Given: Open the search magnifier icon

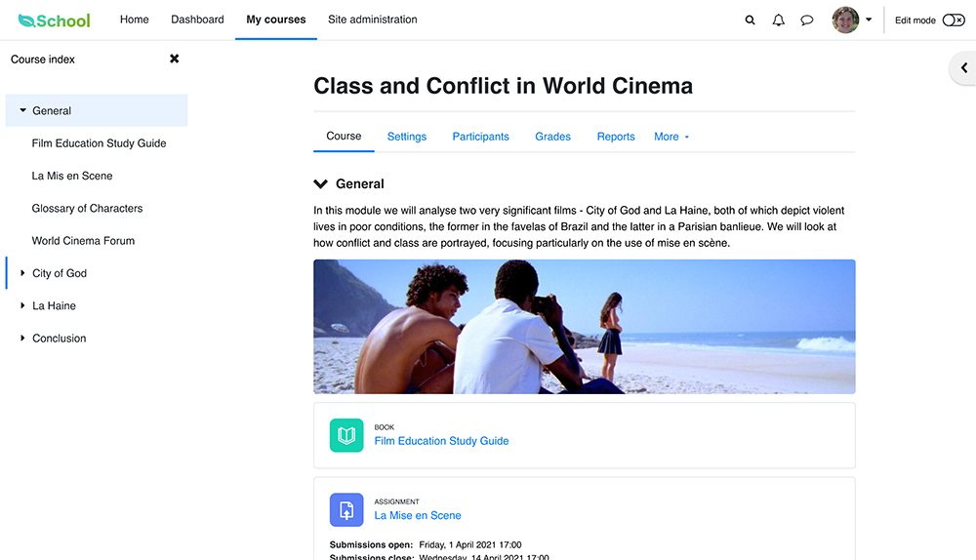Looking at the screenshot, I should point(750,20).
